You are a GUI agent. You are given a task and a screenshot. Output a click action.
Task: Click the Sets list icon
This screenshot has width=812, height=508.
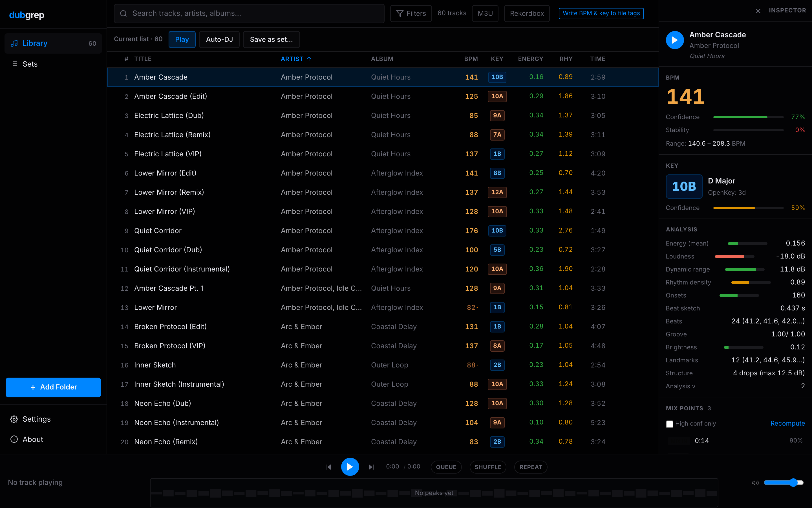pyautogui.click(x=15, y=64)
